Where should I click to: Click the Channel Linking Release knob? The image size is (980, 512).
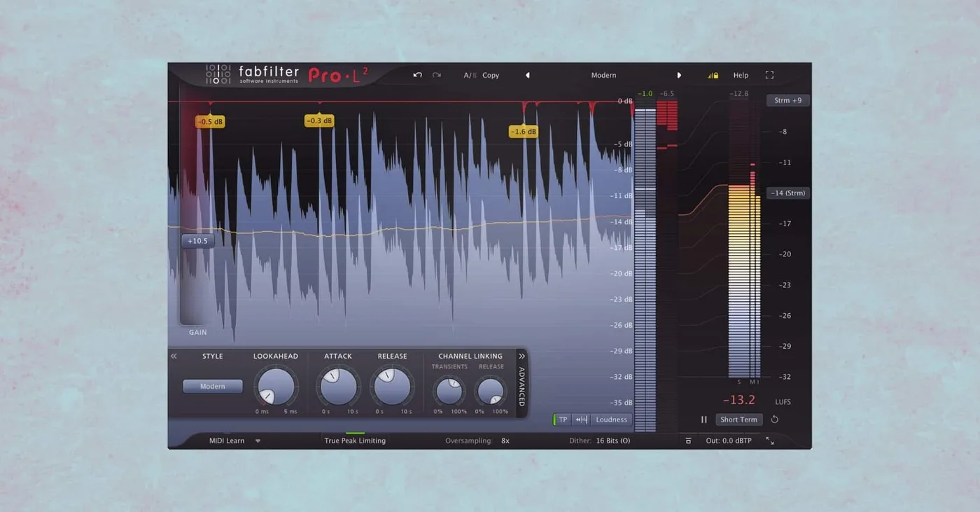point(491,391)
